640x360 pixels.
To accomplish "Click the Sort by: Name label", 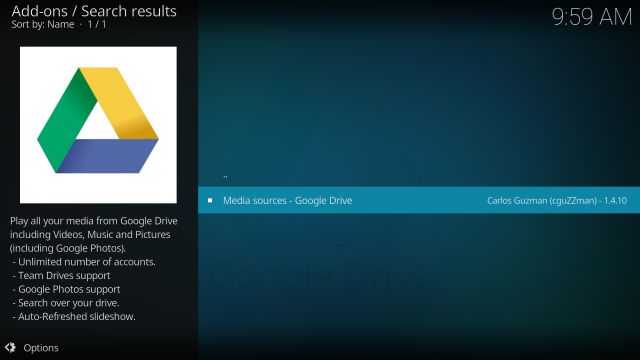I will click(43, 24).
